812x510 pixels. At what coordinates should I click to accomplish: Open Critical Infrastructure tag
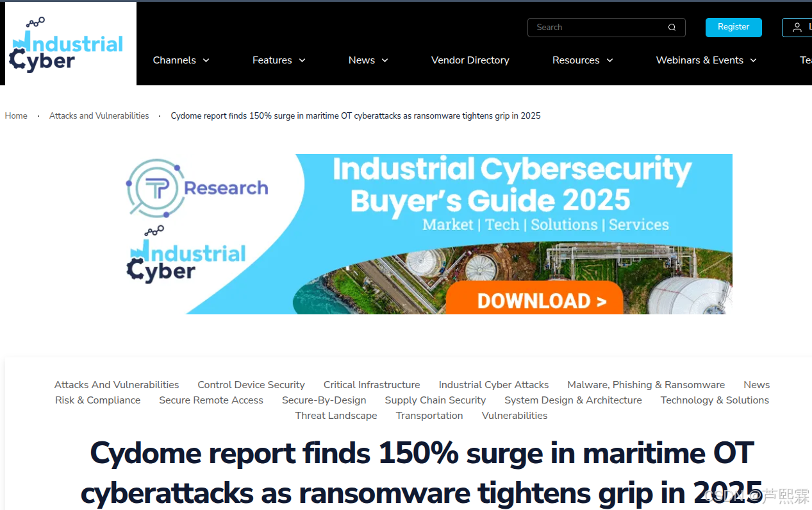372,385
